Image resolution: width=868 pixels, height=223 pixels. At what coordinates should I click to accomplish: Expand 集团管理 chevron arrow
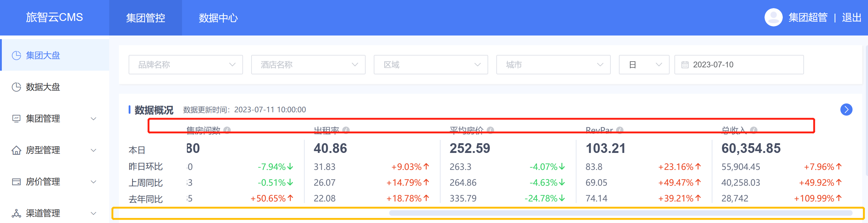pyautogui.click(x=94, y=119)
